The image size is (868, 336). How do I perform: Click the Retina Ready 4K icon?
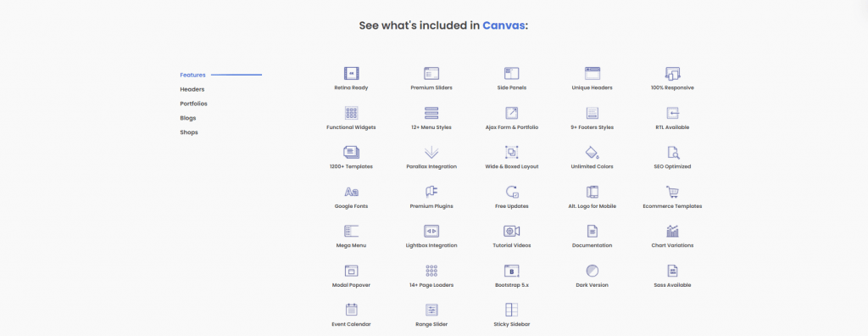coord(351,73)
